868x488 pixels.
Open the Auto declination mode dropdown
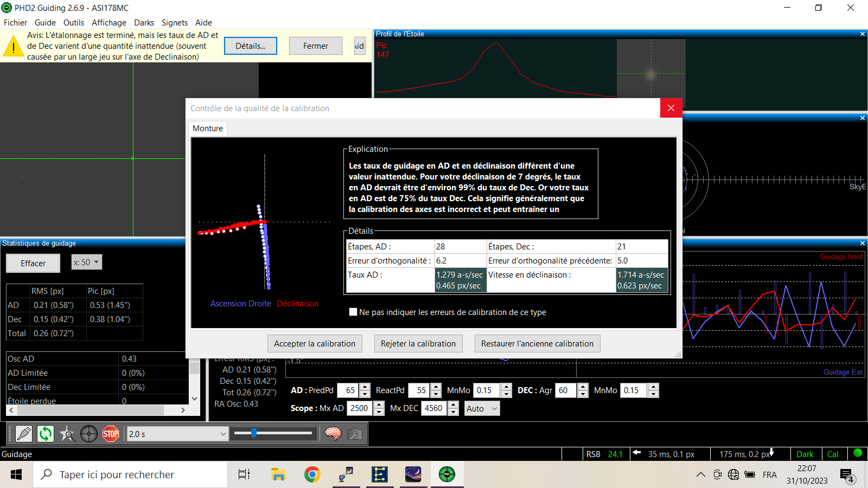(x=482, y=408)
